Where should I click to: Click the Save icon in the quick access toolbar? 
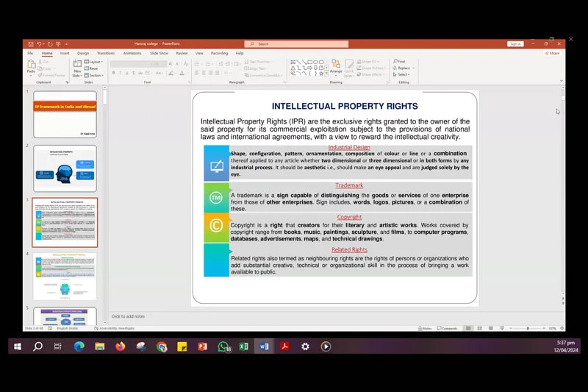click(31, 44)
